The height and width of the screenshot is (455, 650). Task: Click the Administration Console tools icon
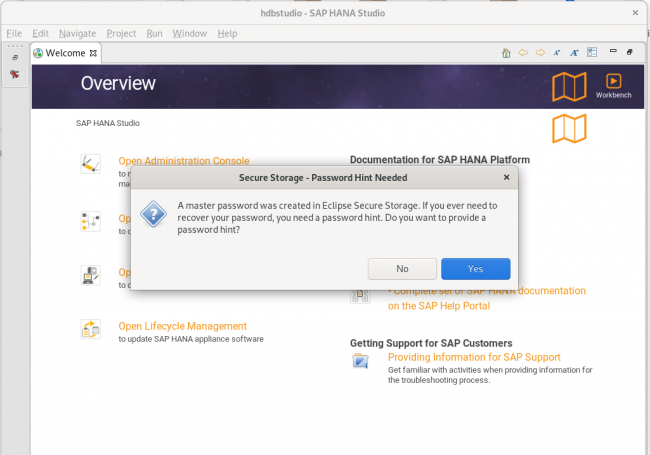pos(91,164)
